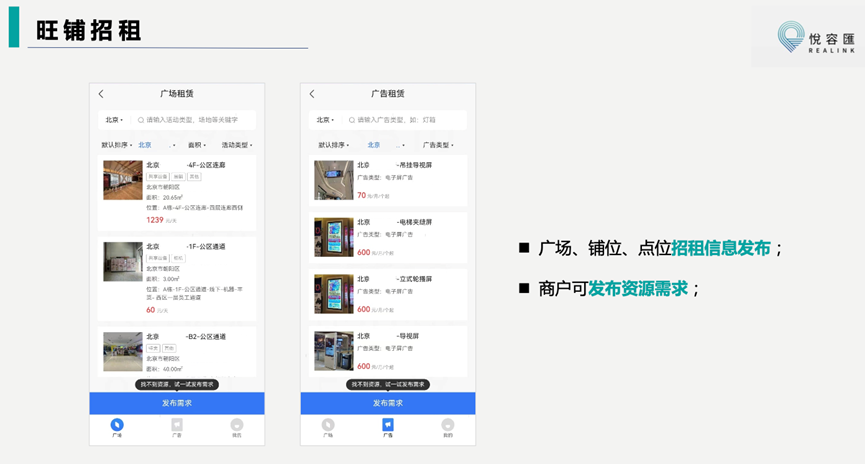Click price 1239 元/天

[x=161, y=220]
